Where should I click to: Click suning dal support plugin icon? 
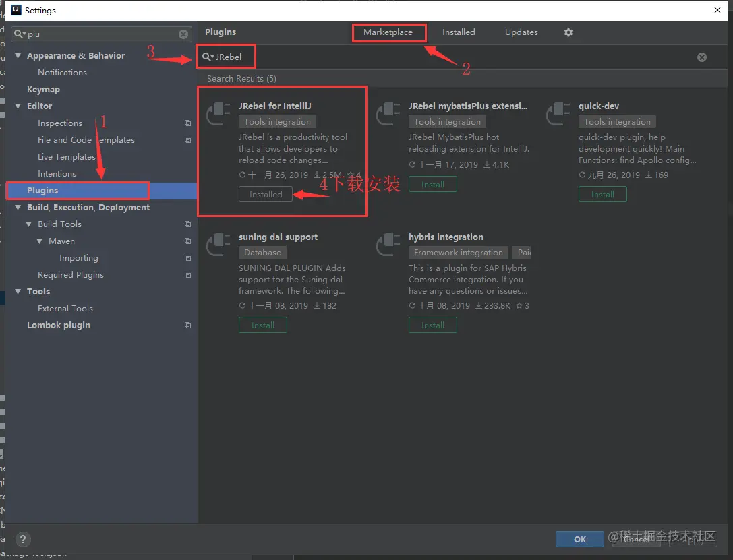[218, 245]
